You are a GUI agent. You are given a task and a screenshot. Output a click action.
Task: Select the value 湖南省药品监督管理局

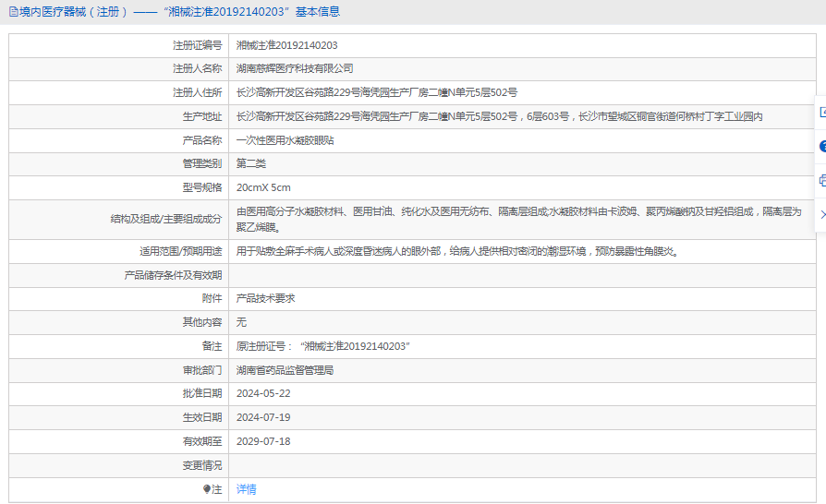tap(285, 370)
